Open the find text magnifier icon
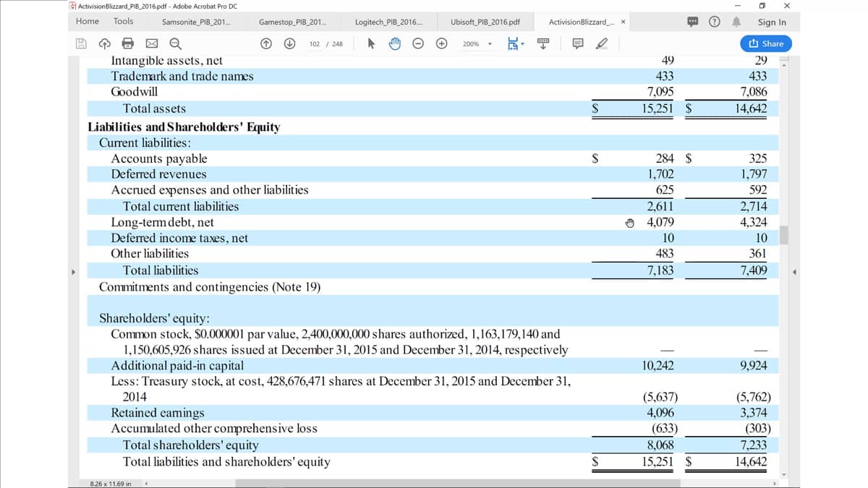This screenshot has width=868, height=488. click(x=175, y=44)
